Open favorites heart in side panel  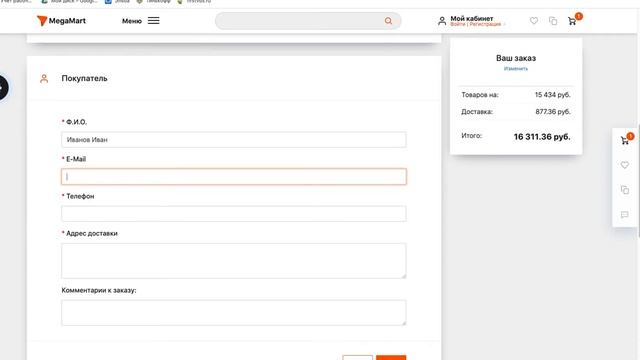624,165
